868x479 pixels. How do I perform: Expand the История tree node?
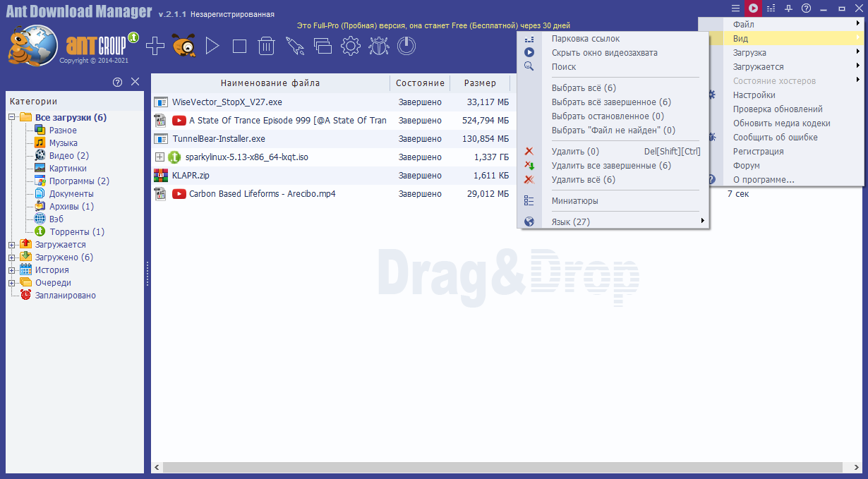click(12, 269)
